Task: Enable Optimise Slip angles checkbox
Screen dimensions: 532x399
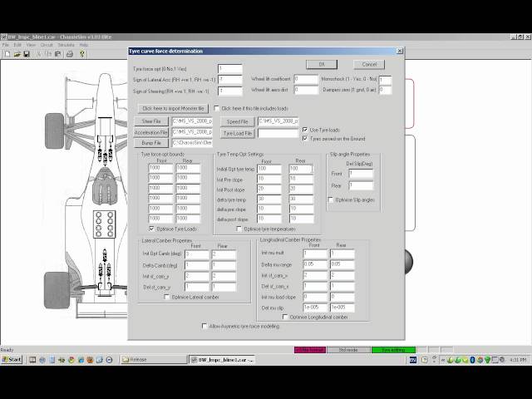Action: (331, 199)
